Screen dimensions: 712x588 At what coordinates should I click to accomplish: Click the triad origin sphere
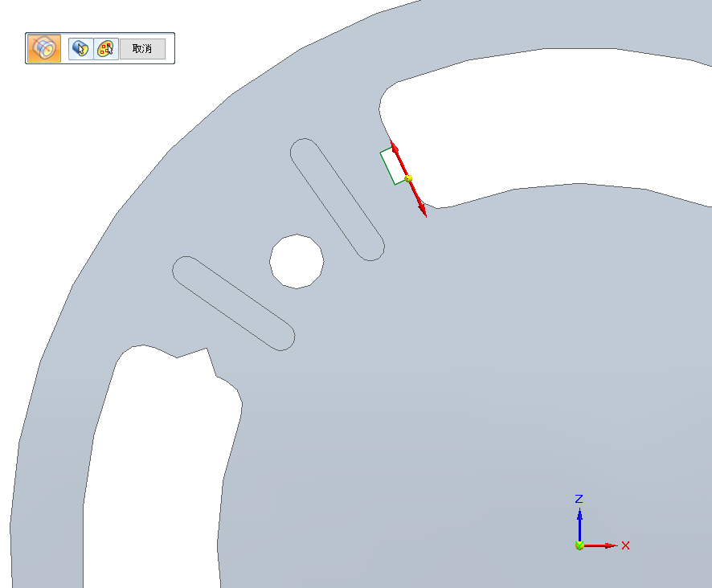click(579, 545)
